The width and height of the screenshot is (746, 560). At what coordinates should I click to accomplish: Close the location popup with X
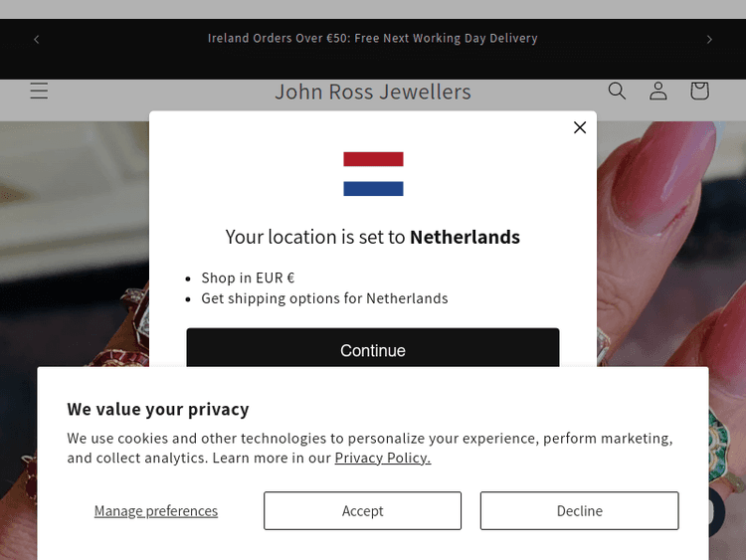pyautogui.click(x=580, y=127)
